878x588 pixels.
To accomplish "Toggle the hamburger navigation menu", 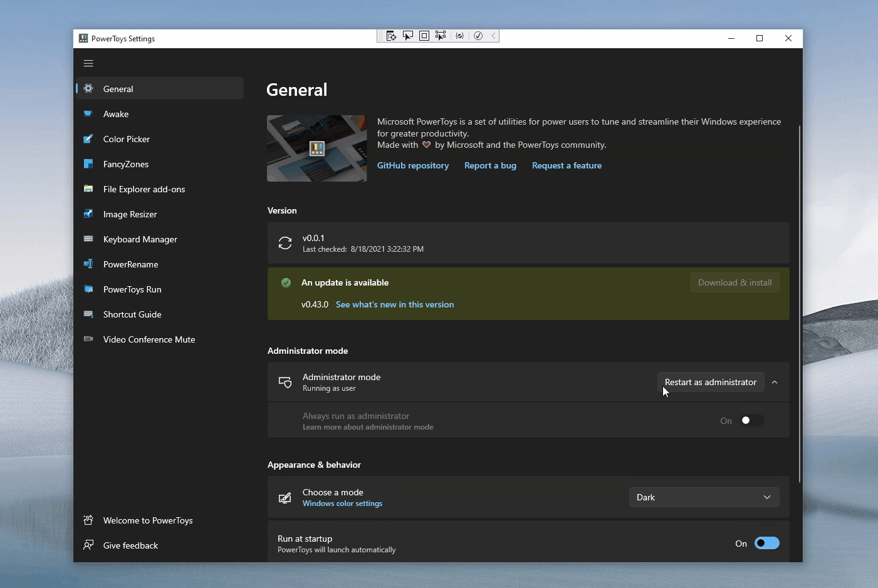I will coord(88,63).
